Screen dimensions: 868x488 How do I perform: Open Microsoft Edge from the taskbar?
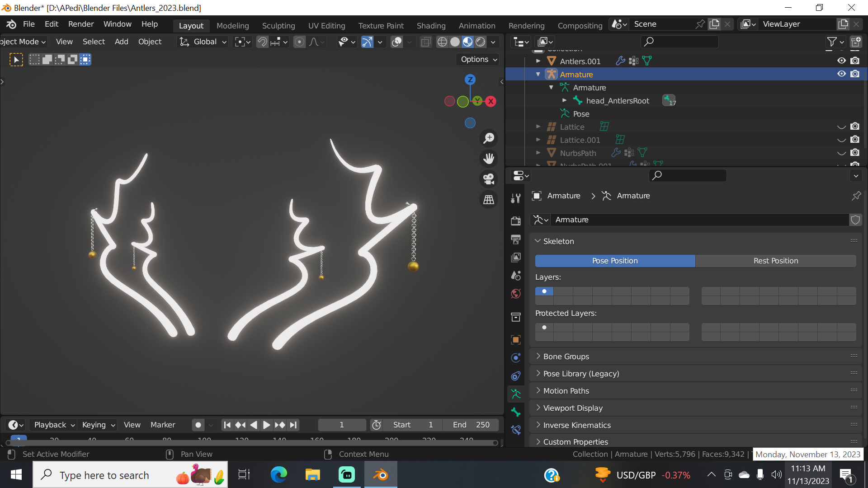coord(278,475)
